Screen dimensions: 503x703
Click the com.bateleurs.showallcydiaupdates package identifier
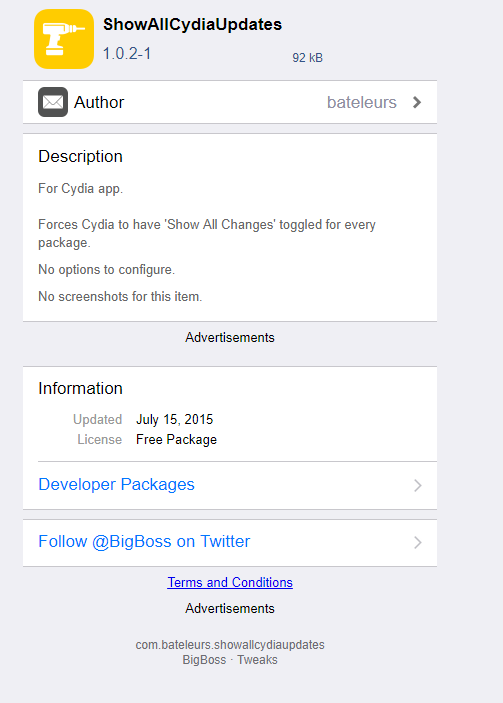pos(230,645)
